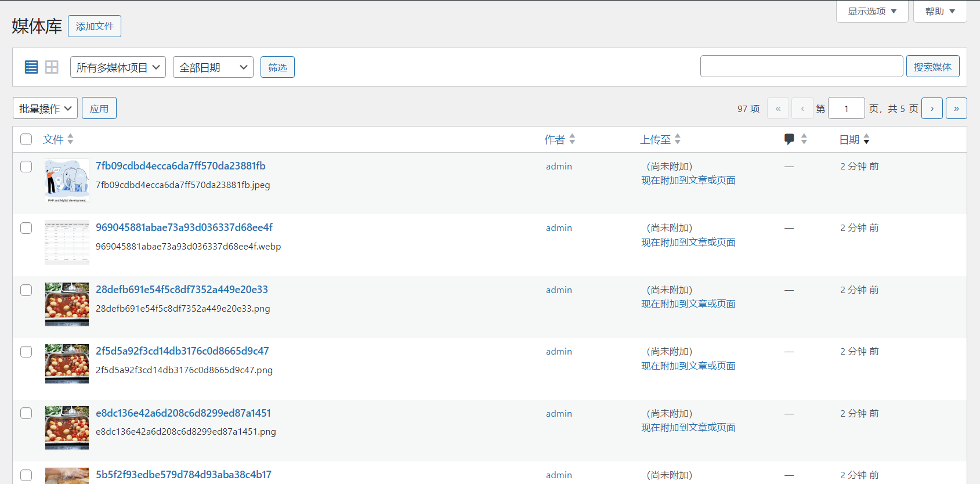Click 现在附加到文章或页面 for e8dc136e42a6d208c6d8299ed87a1451
The width and height of the screenshot is (980, 484).
coord(688,428)
